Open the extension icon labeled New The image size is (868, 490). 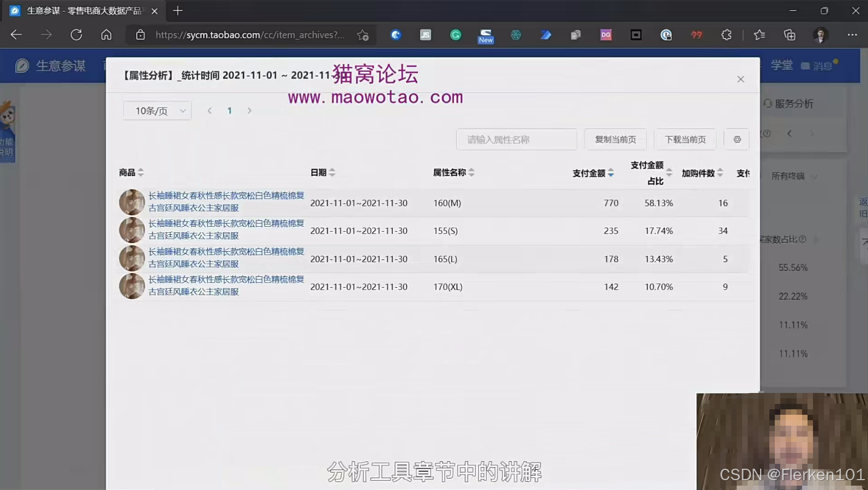pyautogui.click(x=485, y=36)
